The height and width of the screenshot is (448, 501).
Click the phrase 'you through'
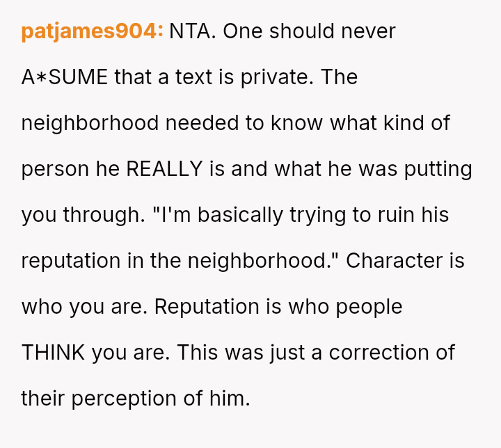pos(73,215)
